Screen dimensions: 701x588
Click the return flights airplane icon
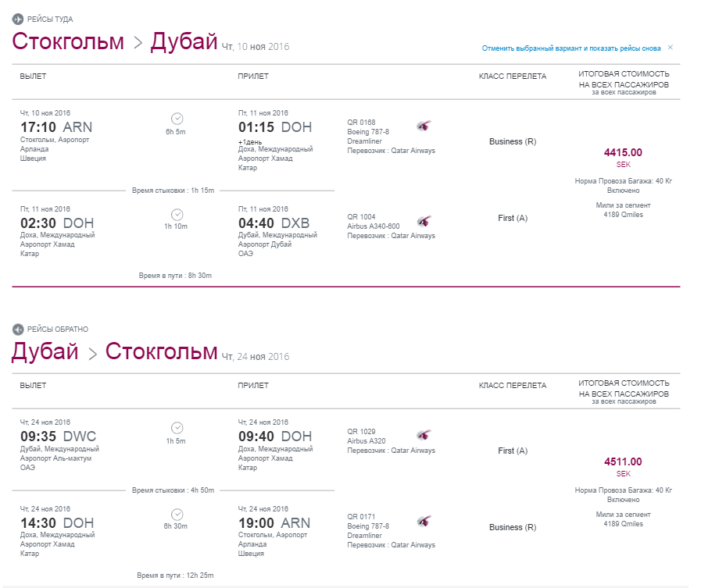pos(17,330)
